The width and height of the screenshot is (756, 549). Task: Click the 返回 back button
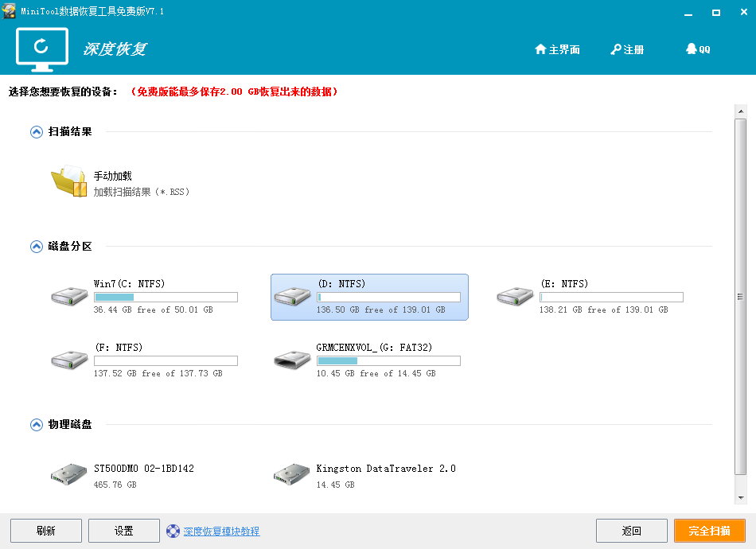(632, 531)
